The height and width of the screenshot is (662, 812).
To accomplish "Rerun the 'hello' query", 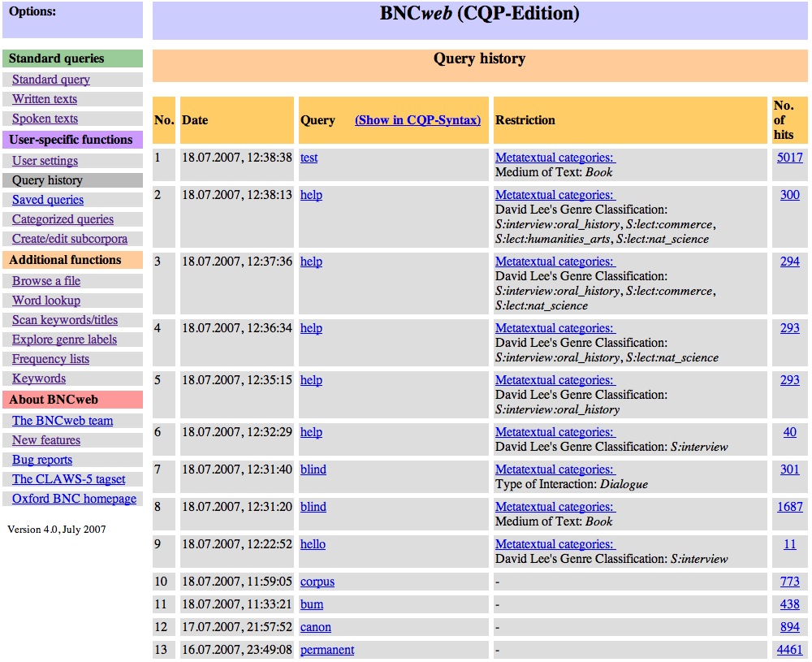I will (313, 544).
